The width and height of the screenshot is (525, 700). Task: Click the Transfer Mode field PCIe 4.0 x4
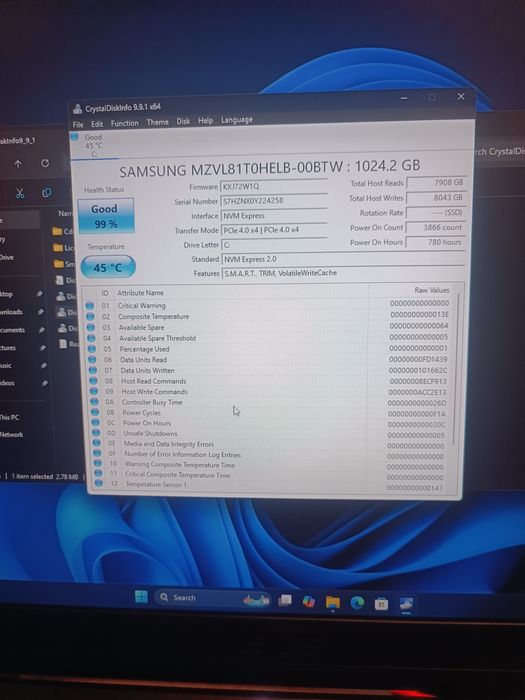pyautogui.click(x=274, y=230)
